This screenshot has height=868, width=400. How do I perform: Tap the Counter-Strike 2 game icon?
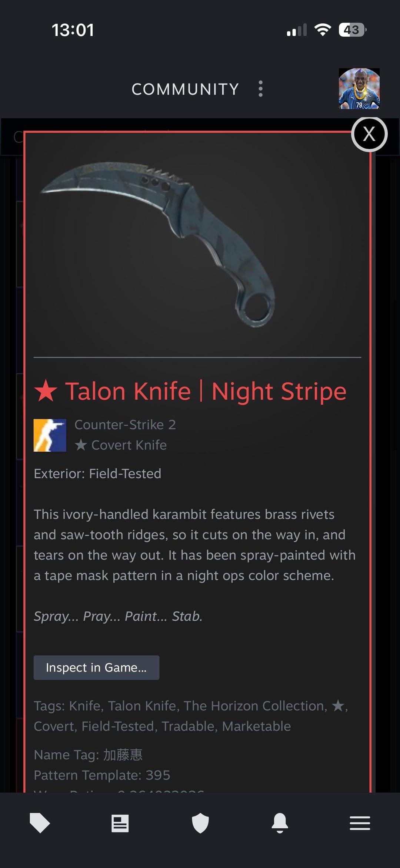click(50, 435)
